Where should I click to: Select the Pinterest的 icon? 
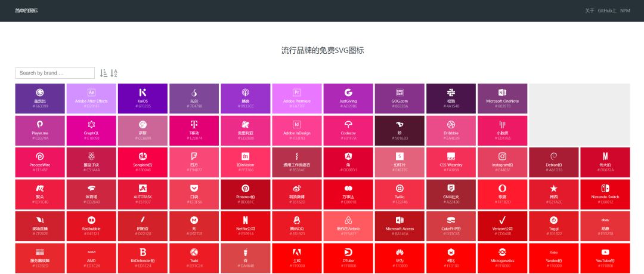click(x=245, y=194)
